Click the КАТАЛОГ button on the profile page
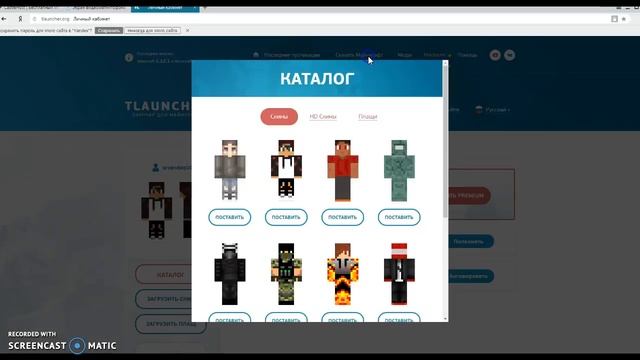The height and width of the screenshot is (360, 640). pos(164,275)
